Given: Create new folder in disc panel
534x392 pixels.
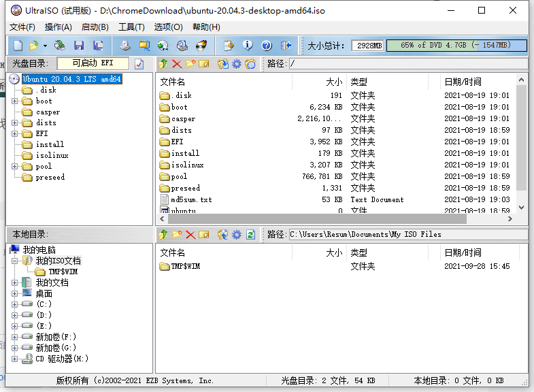Looking at the screenshot, I should pyautogui.click(x=190, y=64).
